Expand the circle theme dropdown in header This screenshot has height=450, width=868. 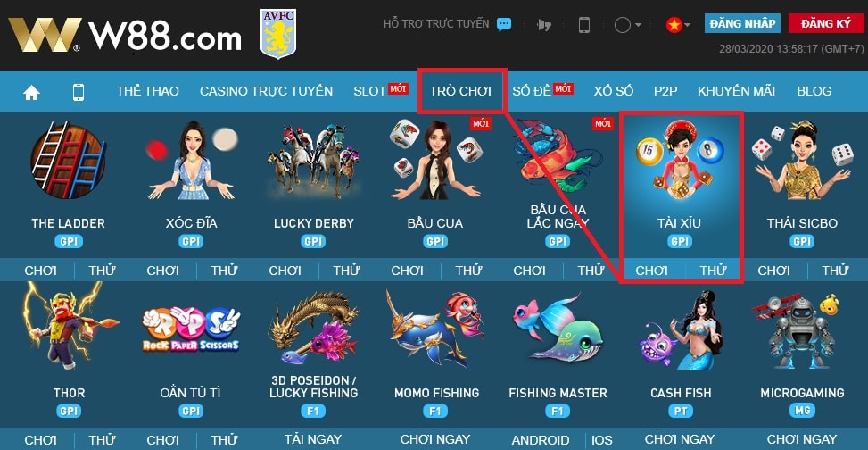tap(628, 25)
